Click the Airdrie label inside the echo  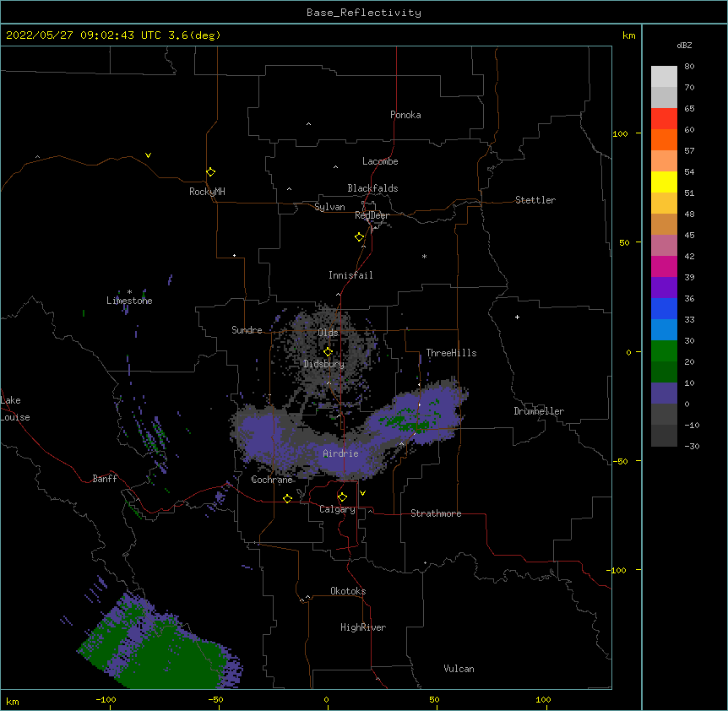(340, 453)
